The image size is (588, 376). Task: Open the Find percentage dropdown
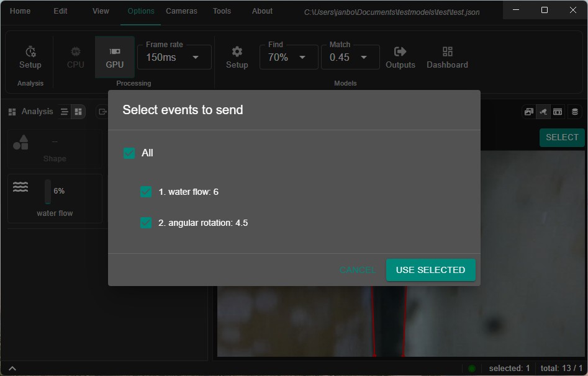(289, 57)
